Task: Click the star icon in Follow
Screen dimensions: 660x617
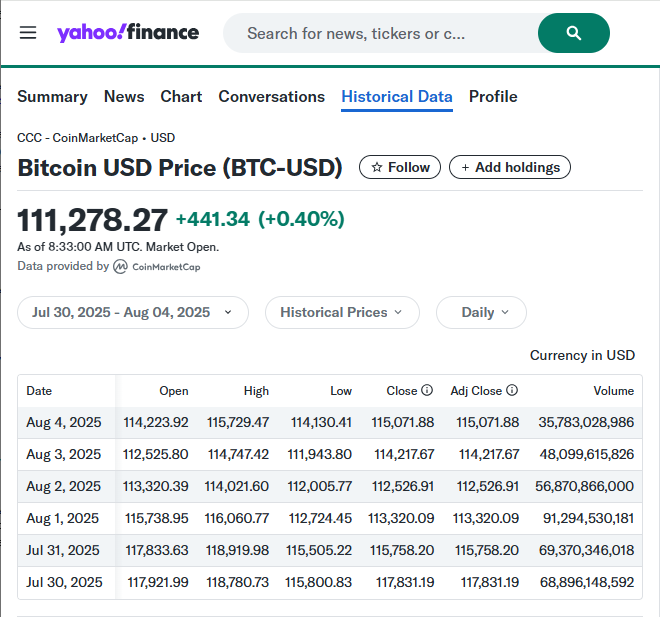Action: coord(377,168)
